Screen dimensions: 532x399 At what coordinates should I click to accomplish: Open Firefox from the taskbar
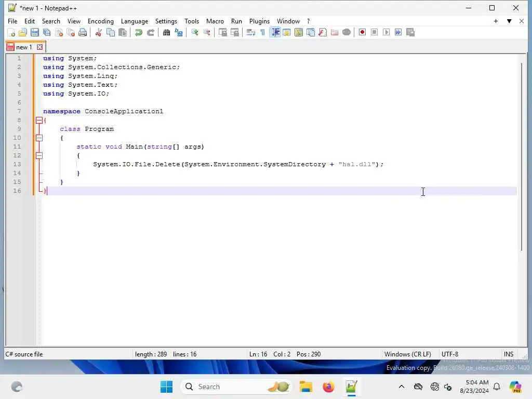[x=328, y=387]
